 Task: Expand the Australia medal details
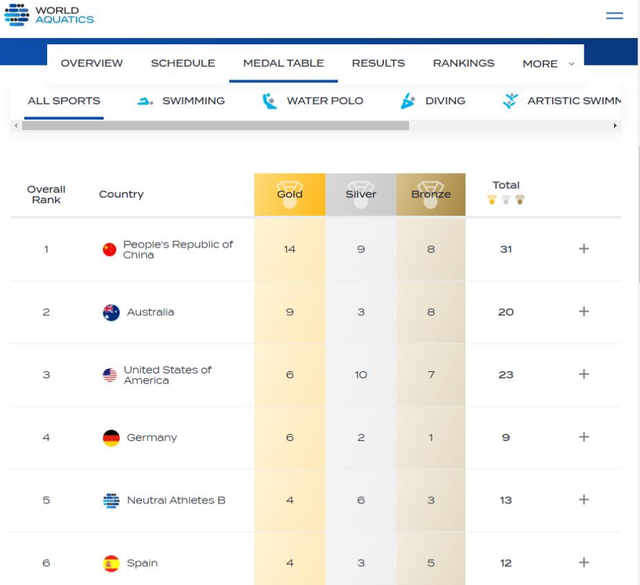(x=584, y=311)
